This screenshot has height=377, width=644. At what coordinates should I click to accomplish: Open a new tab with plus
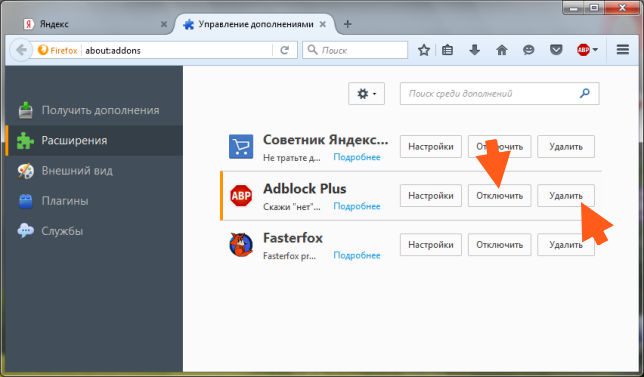coord(347,24)
